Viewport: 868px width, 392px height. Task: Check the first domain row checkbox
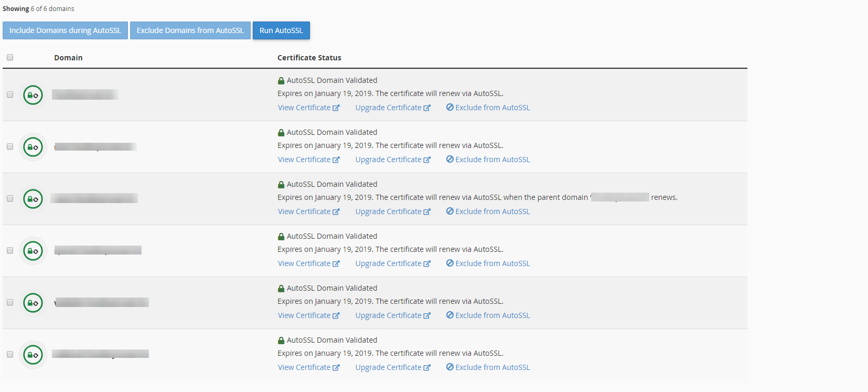(10, 94)
